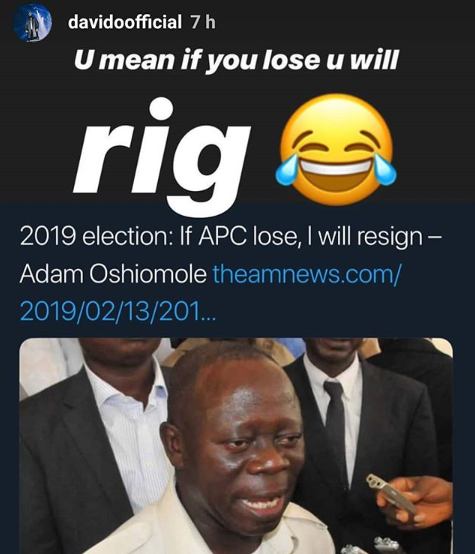Screen dimensions: 475x554
Task: Tap the 7 h timestamp
Action: (203, 23)
